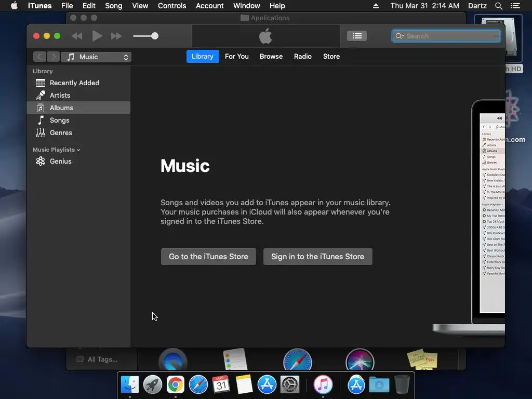Open the Controls menu
This screenshot has height=399, width=532.
[172, 6]
